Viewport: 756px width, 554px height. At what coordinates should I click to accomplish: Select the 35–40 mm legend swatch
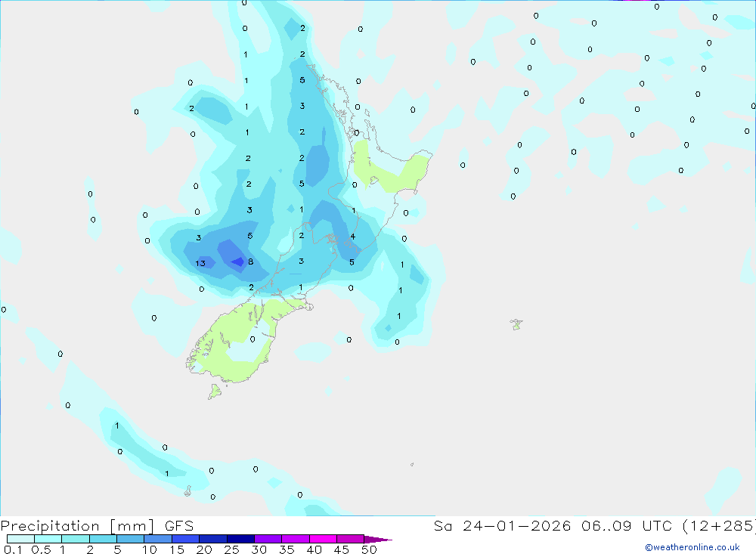coord(295,539)
